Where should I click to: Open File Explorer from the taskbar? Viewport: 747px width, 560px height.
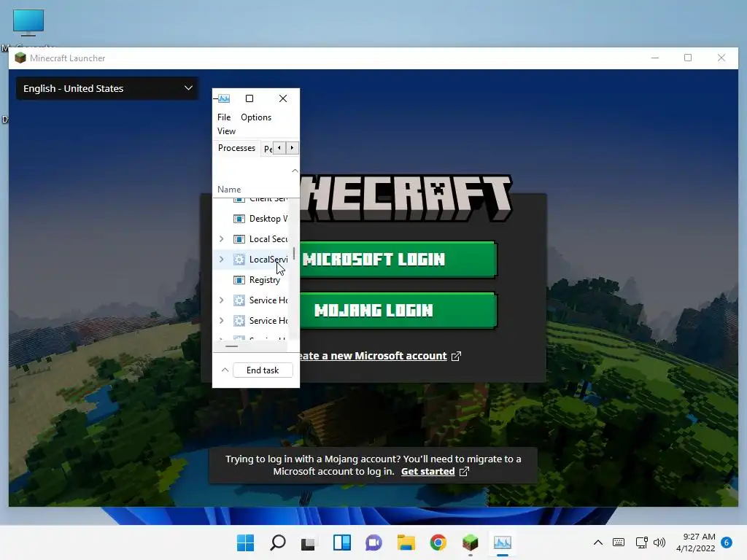406,542
